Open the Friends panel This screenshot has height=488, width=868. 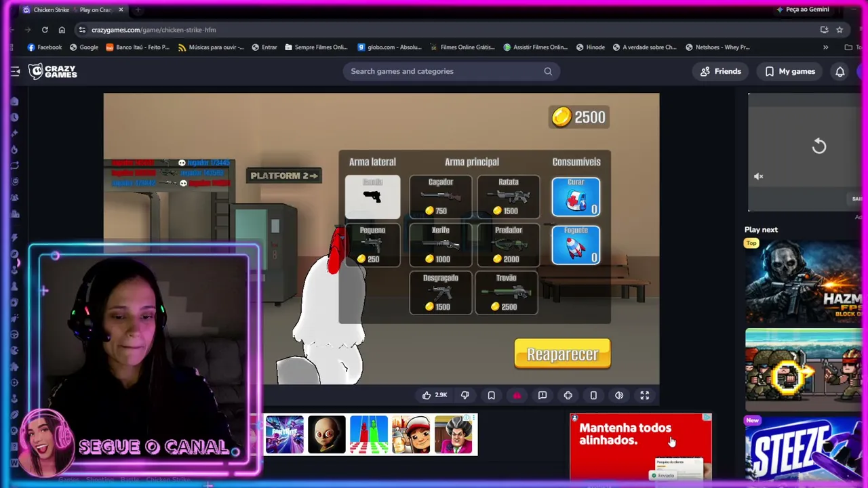pyautogui.click(x=720, y=71)
